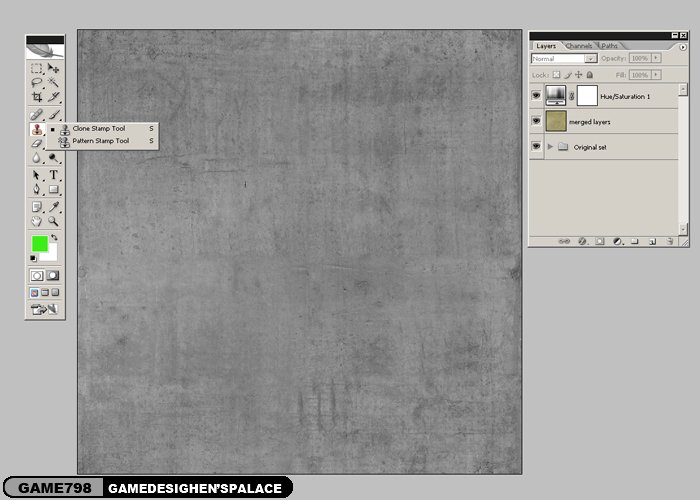This screenshot has height=500, width=700.
Task: Toggle lock all
Action: [590, 75]
